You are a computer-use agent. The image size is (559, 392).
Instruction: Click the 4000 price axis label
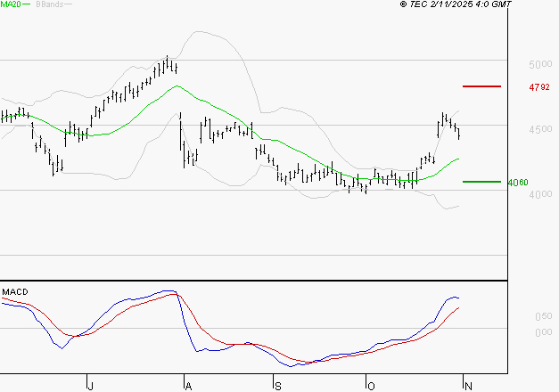(x=540, y=194)
